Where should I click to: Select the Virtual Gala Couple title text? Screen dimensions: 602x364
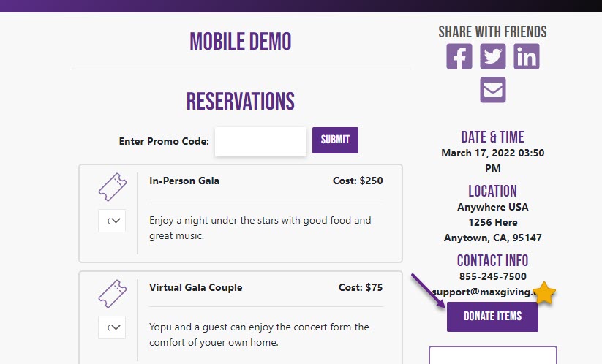click(x=196, y=287)
